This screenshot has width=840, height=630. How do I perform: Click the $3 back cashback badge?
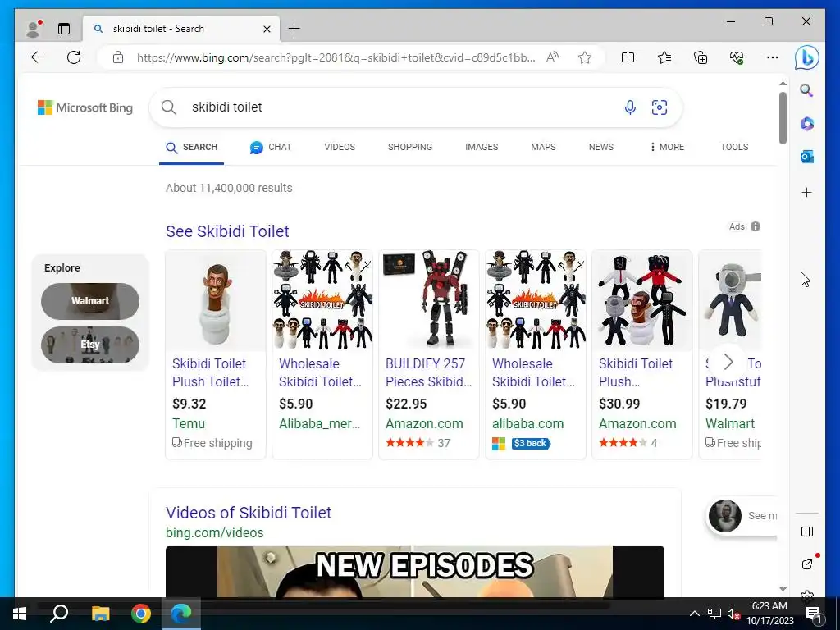coord(531,444)
